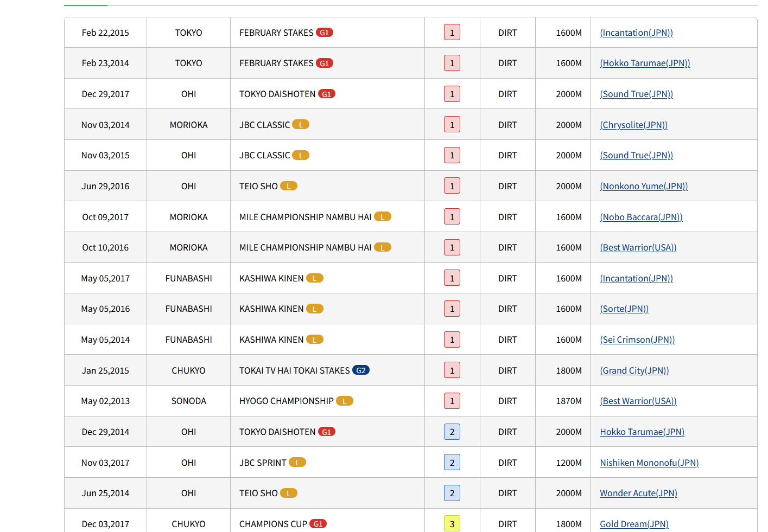The width and height of the screenshot is (768, 532).
Task: Open the Nobo Baccara(JPN) horse link
Action: click(x=641, y=217)
